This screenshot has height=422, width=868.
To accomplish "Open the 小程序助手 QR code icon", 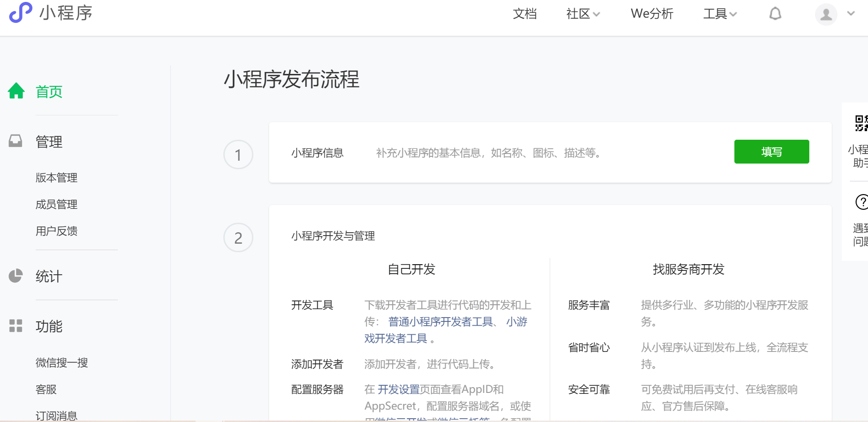I will (861, 123).
